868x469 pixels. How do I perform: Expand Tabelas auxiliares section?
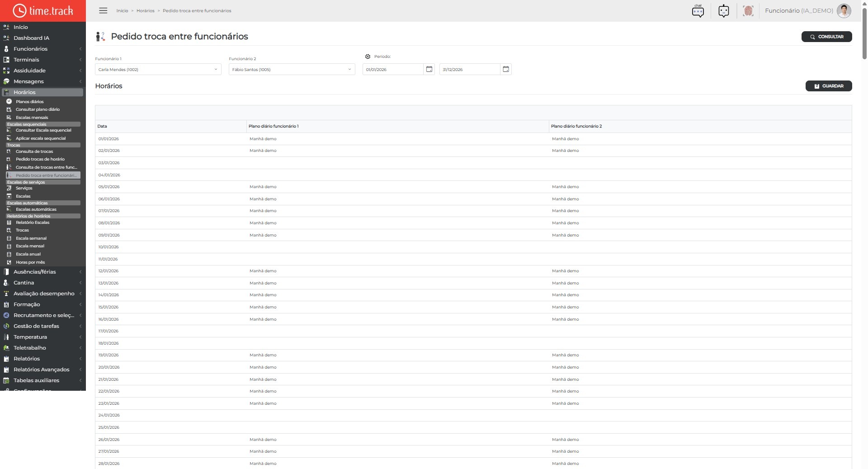(42, 380)
